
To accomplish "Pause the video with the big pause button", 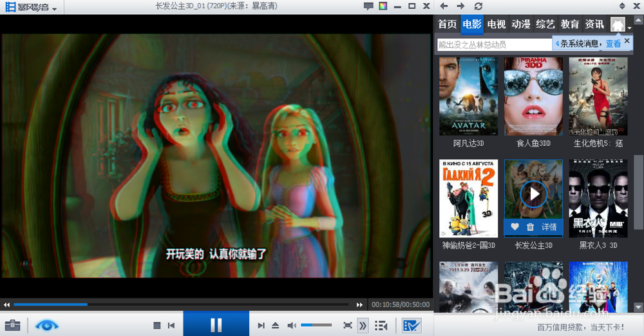I will 216,325.
